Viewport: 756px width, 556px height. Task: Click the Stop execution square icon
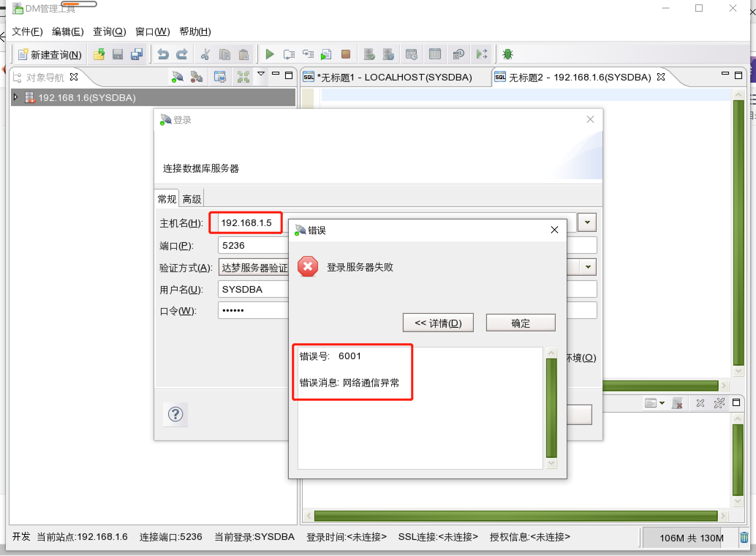[x=345, y=55]
